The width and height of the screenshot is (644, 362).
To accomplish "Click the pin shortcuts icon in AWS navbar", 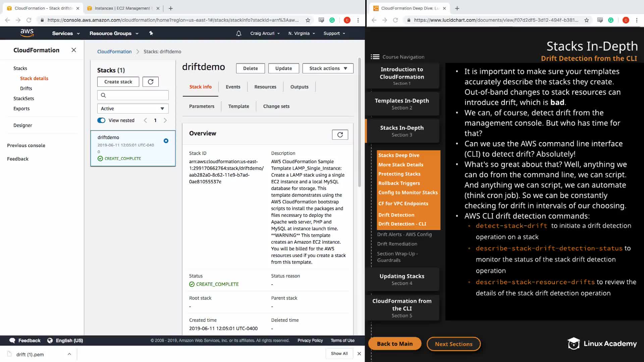I will (151, 33).
